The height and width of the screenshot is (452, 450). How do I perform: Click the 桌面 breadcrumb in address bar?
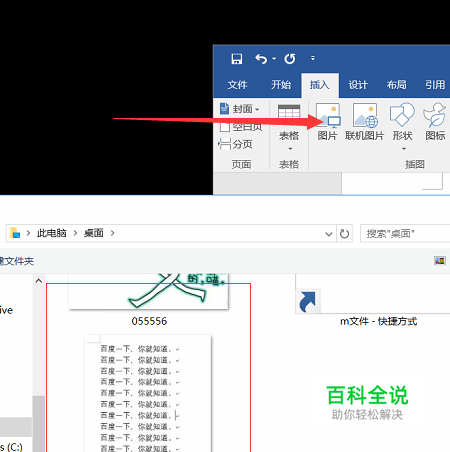tap(94, 233)
